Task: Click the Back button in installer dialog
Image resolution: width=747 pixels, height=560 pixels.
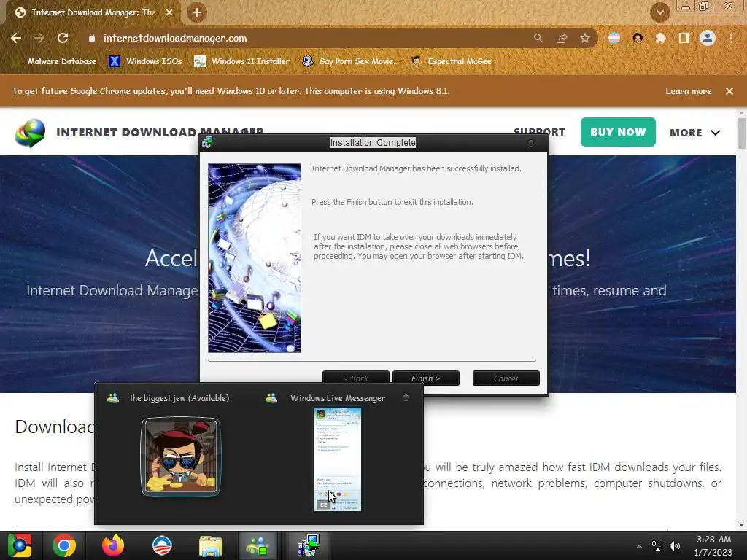Action: coord(356,378)
